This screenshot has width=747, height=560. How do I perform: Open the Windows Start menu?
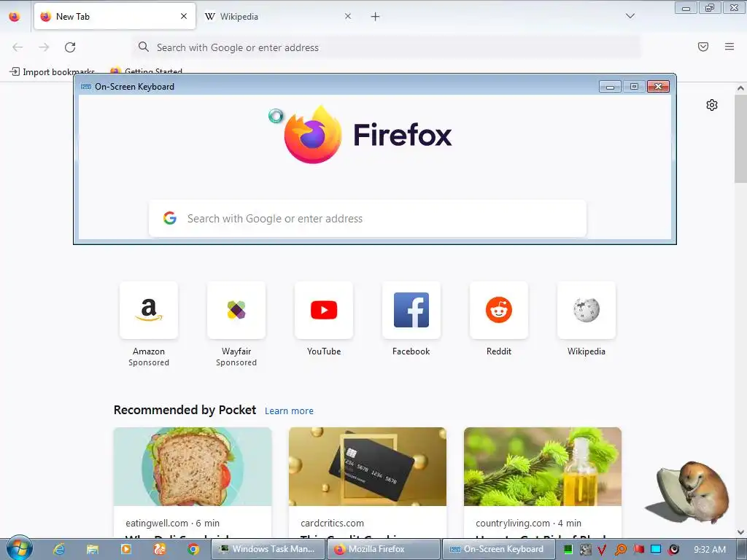19,548
